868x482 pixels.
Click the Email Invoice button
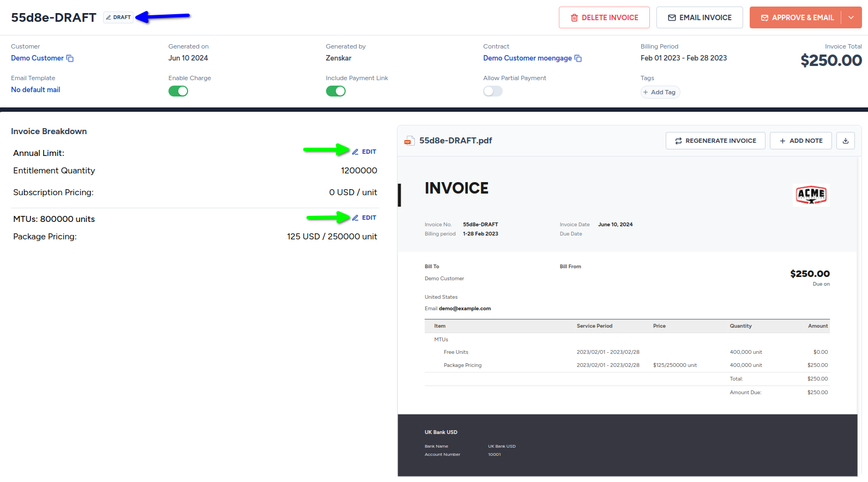click(x=700, y=17)
